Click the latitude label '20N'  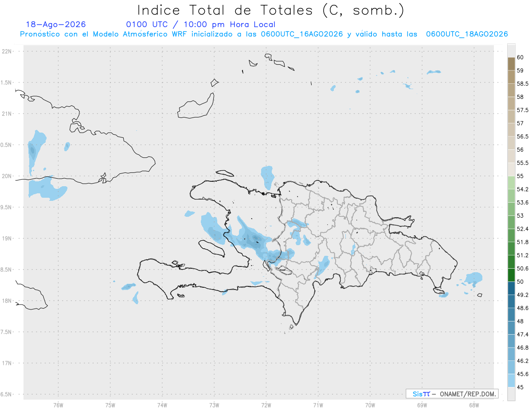click(7, 176)
